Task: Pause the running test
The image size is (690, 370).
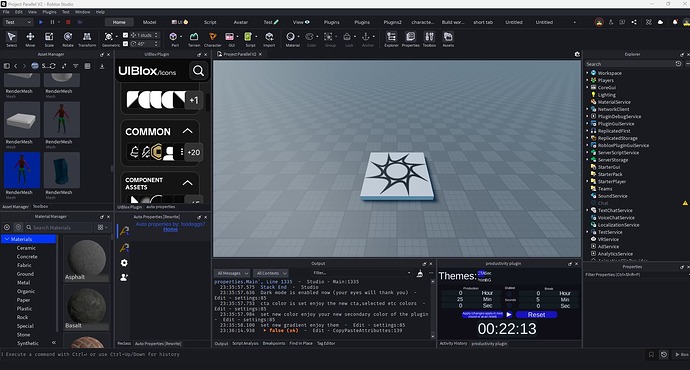Action: [52, 22]
